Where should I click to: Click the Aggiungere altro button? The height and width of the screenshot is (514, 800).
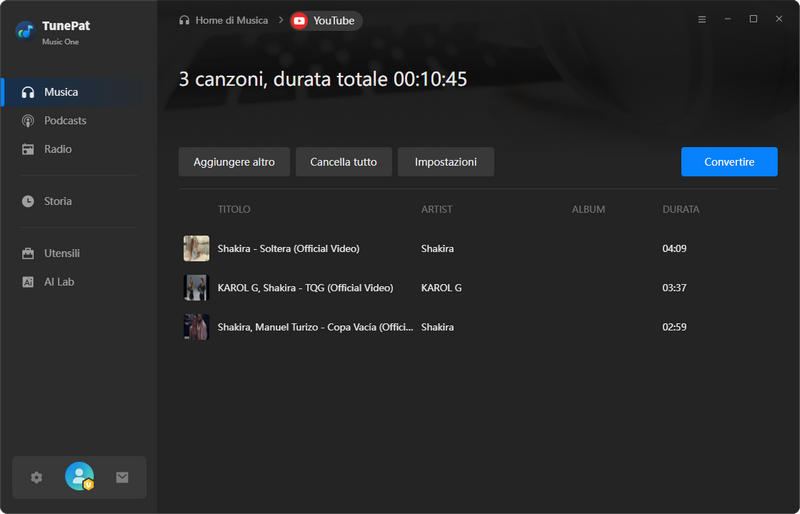point(234,162)
